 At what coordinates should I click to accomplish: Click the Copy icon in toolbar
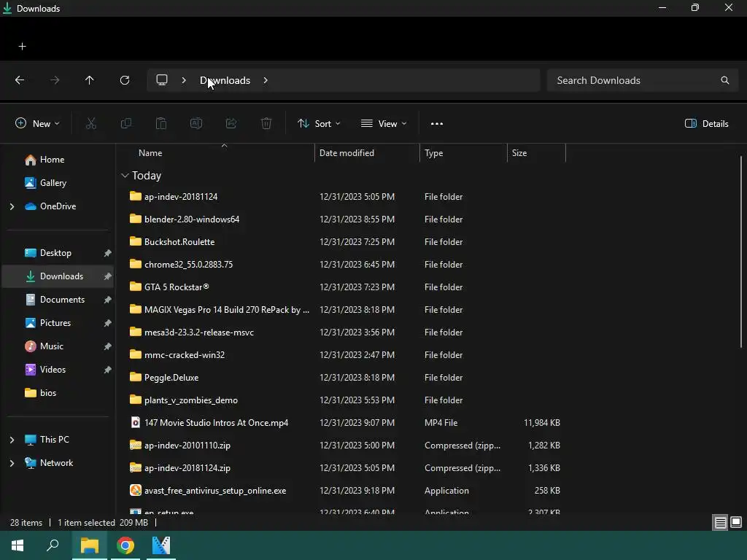(126, 124)
